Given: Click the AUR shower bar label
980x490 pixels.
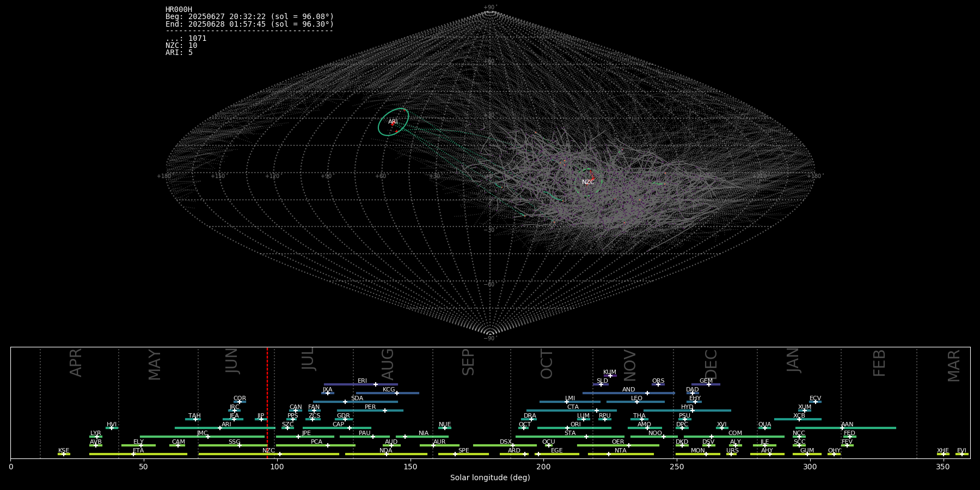Looking at the screenshot, I should (439, 442).
